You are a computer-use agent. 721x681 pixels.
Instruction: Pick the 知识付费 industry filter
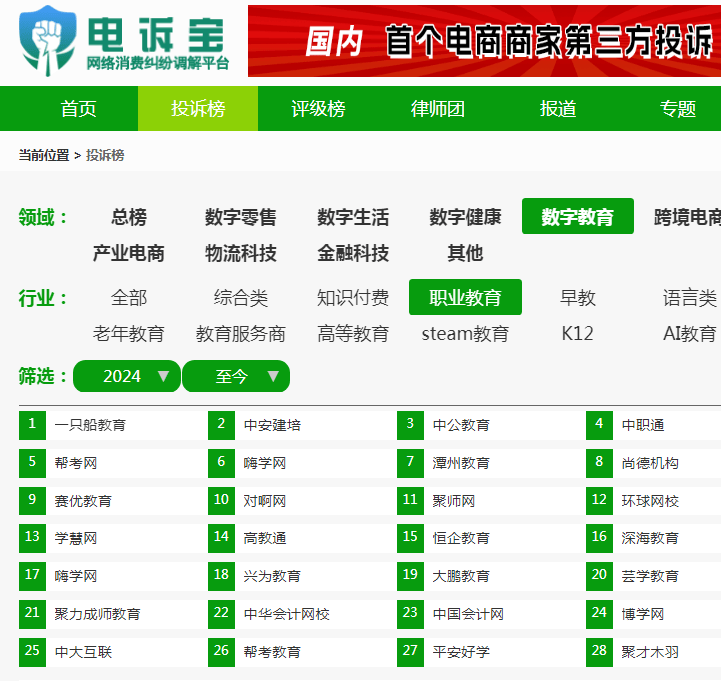(353, 298)
